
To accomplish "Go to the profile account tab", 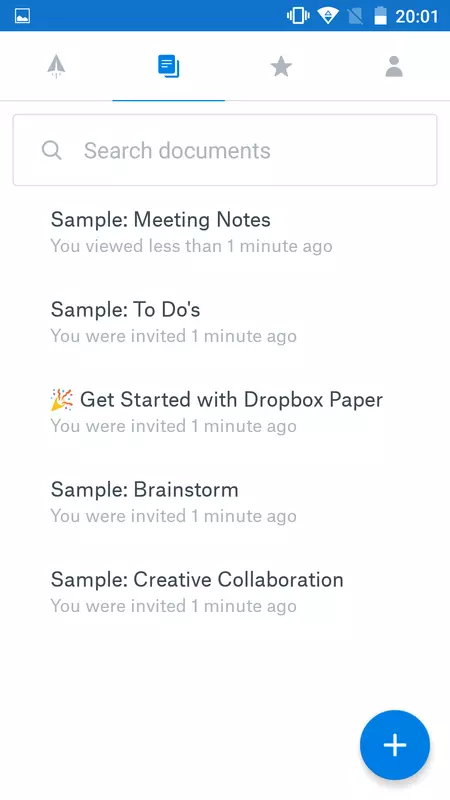I will [x=394, y=66].
